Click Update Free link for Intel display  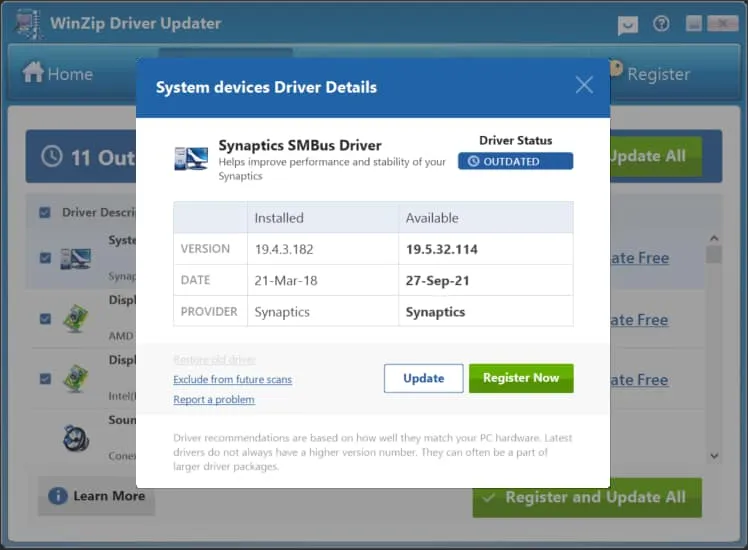[640, 380]
